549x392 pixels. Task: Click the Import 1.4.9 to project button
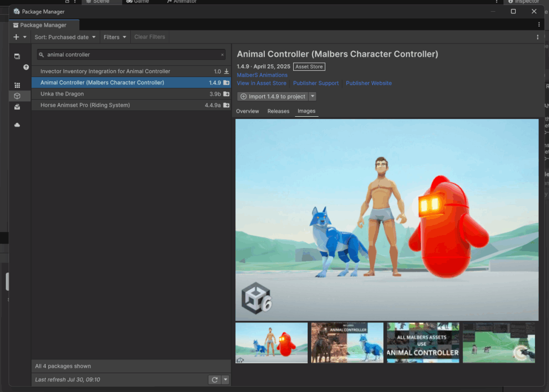[273, 96]
